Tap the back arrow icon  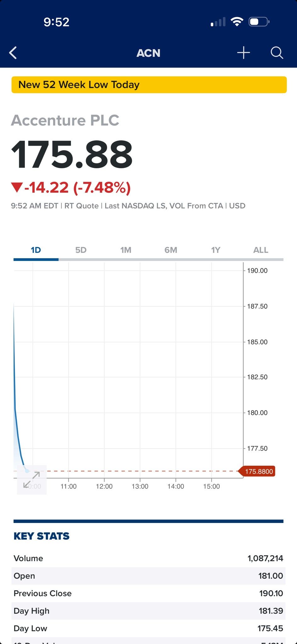click(x=13, y=53)
